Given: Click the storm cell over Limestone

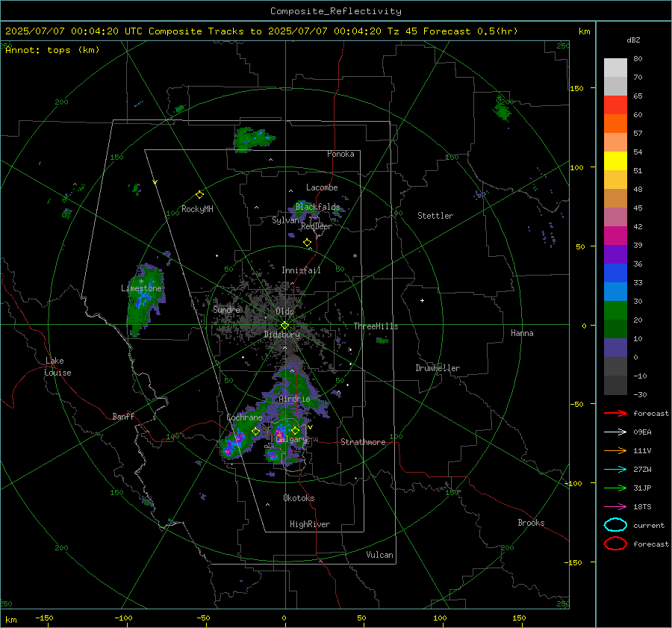Looking at the screenshot, I should tap(145, 299).
